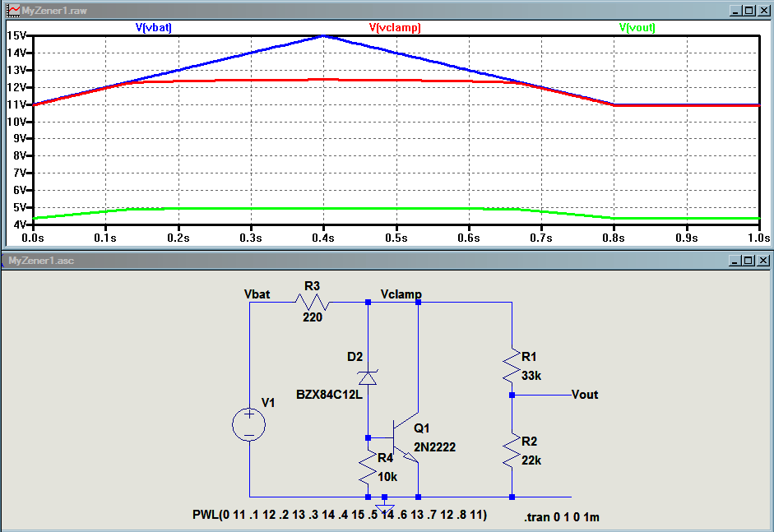Click the R1 value 33k
The width and height of the screenshot is (774, 532).
[531, 376]
